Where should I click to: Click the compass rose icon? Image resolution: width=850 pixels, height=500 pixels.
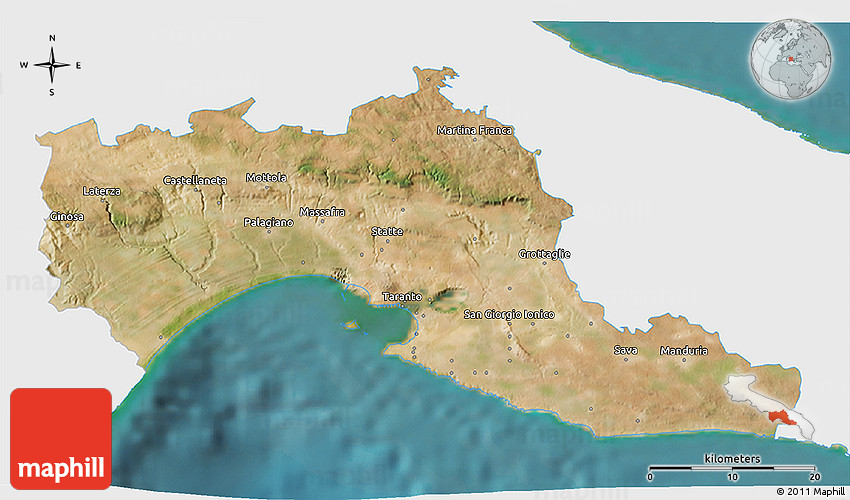click(52, 65)
